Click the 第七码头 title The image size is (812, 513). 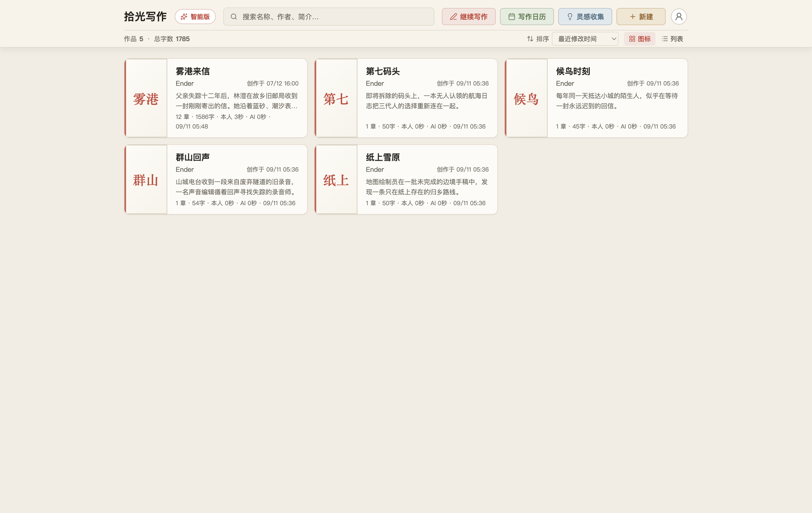point(383,71)
